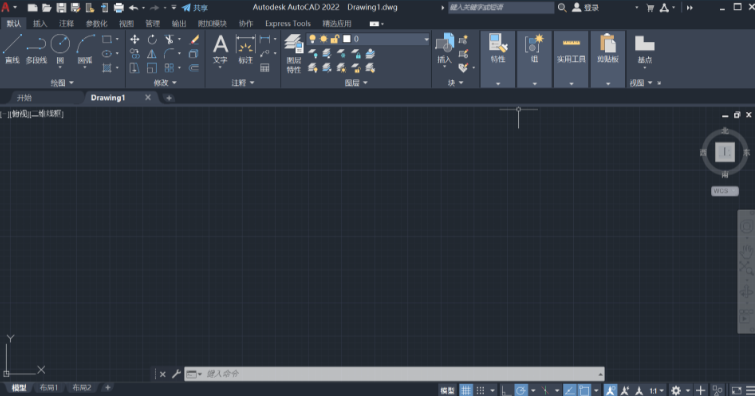The image size is (755, 396).
Task: Open the Layout1 tab
Action: pos(49,387)
